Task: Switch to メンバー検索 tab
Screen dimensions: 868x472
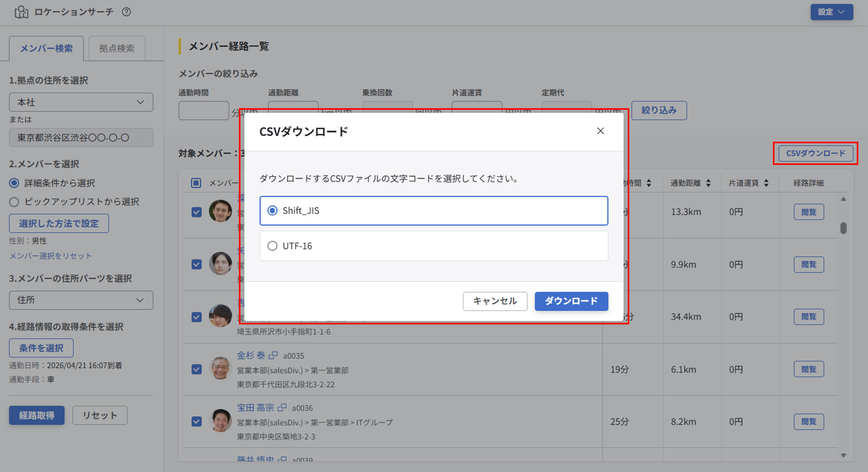Action: pyautogui.click(x=47, y=48)
